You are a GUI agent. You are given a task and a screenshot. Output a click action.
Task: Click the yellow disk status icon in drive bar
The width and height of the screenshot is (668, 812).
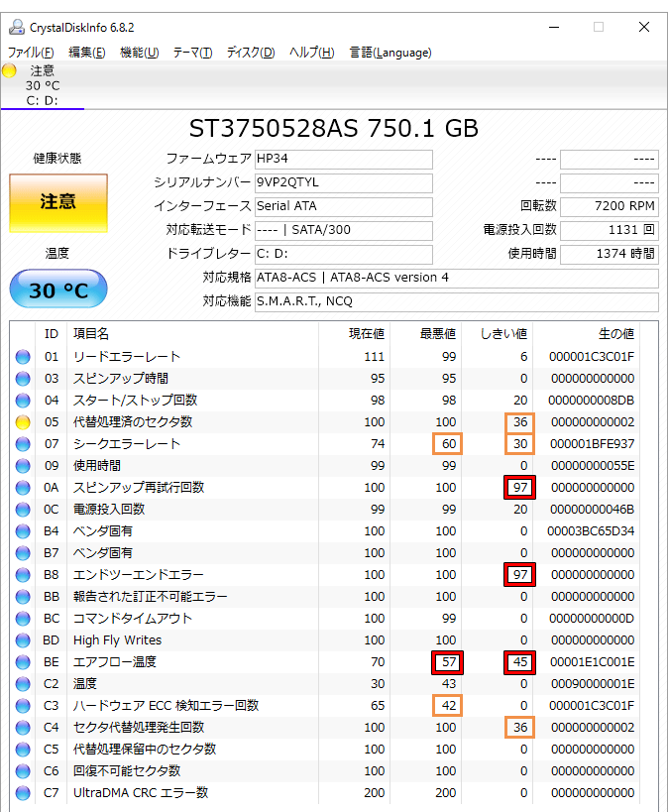click(x=10, y=70)
